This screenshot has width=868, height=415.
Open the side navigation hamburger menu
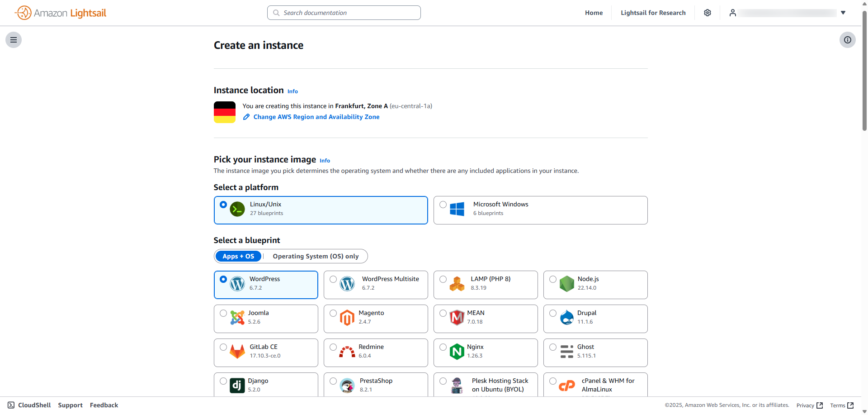14,40
